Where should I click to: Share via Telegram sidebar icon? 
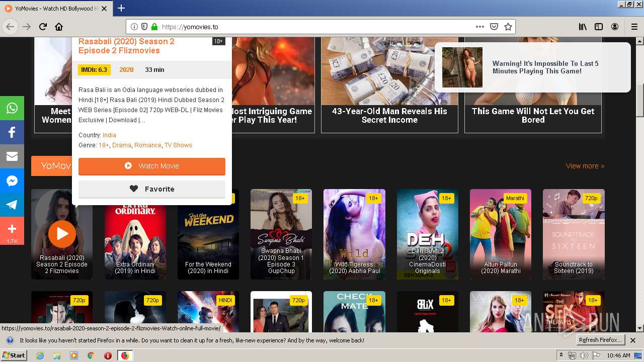tap(12, 205)
